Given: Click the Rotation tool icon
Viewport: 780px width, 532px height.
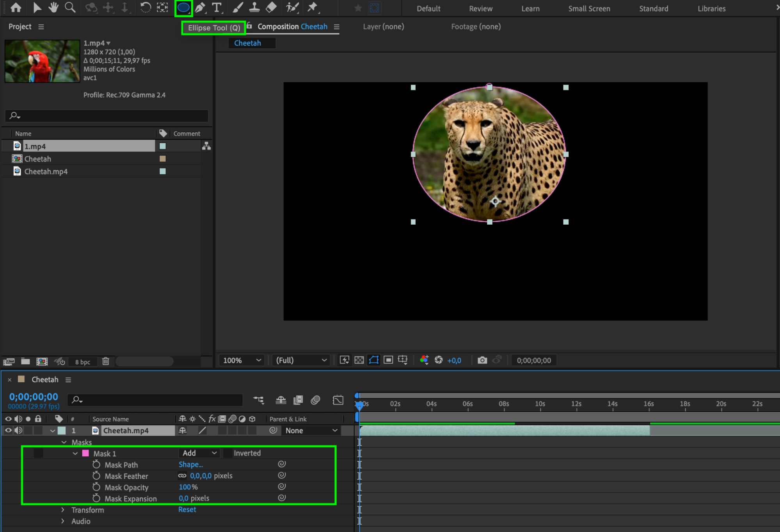Looking at the screenshot, I should point(145,7).
